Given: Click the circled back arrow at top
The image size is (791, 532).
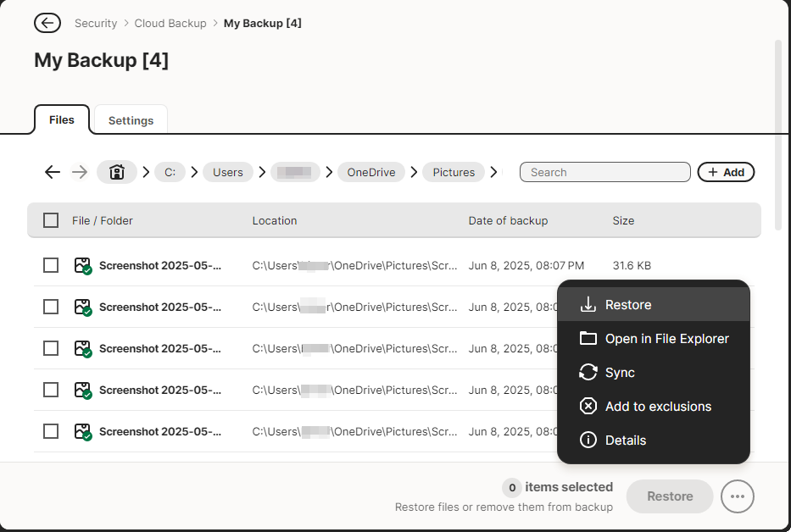Looking at the screenshot, I should coord(47,23).
